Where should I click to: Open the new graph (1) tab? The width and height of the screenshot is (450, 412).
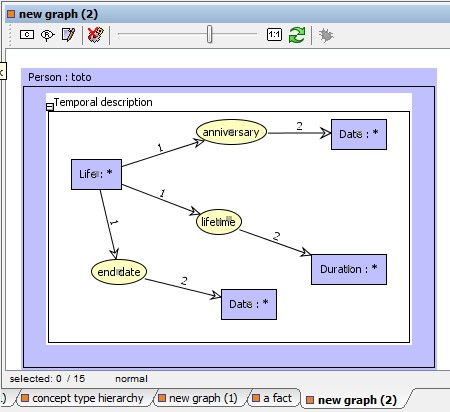(x=199, y=398)
